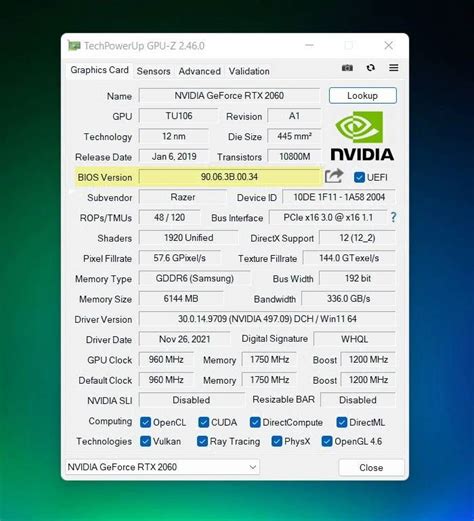Viewport: 474px width, 521px height.
Task: Click the NVIDIA SLI value Disabled
Action: click(191, 400)
